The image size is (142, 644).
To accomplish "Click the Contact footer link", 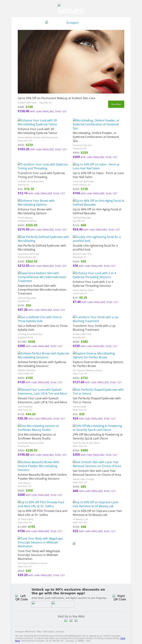I will tap(60, 631).
